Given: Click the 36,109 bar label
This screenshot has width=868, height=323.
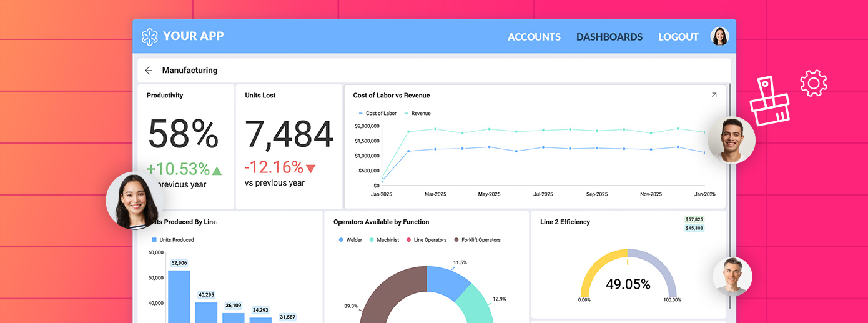Looking at the screenshot, I should click(x=233, y=306).
